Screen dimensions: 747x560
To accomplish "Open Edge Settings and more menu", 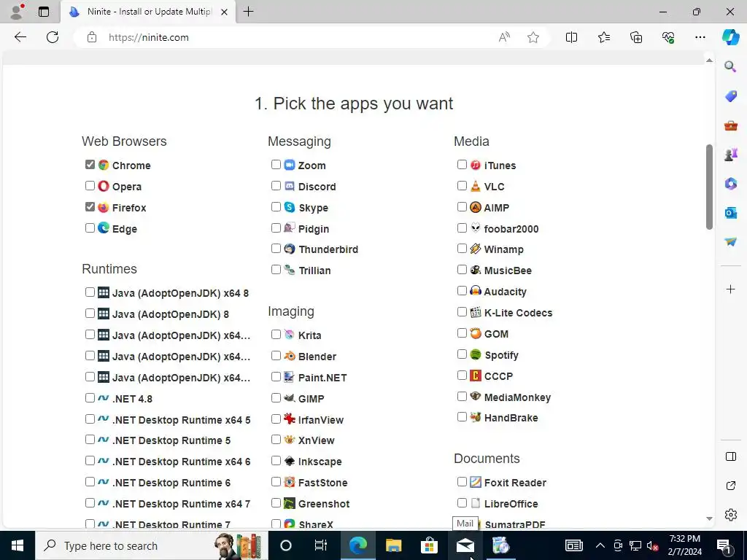I will 700,37.
